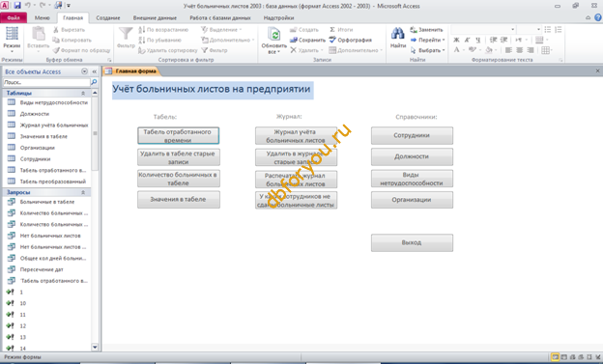Viewport: 603px width, 364px height.
Task: Click the numbered list icon
Action: [558, 30]
